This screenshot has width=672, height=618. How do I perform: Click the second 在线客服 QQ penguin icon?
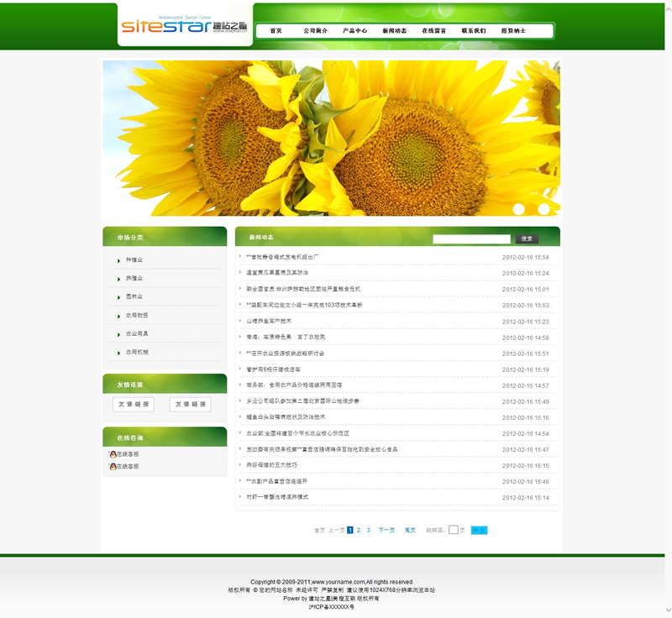[x=113, y=466]
